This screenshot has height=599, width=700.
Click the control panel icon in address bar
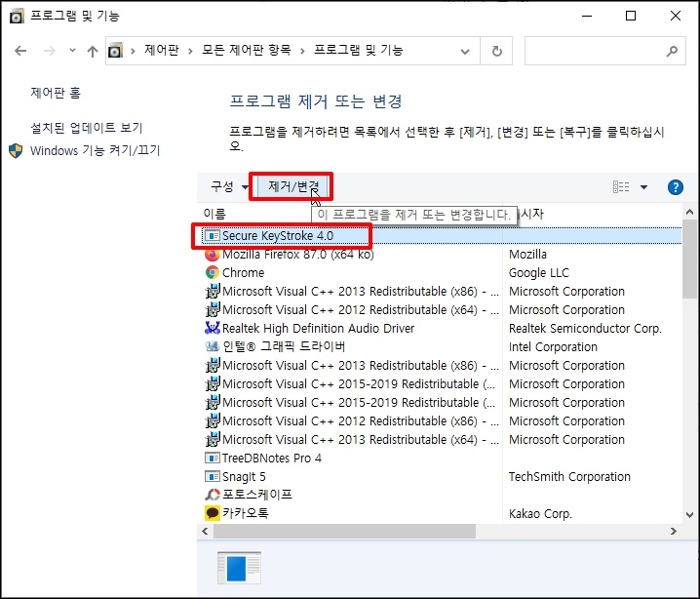(116, 51)
